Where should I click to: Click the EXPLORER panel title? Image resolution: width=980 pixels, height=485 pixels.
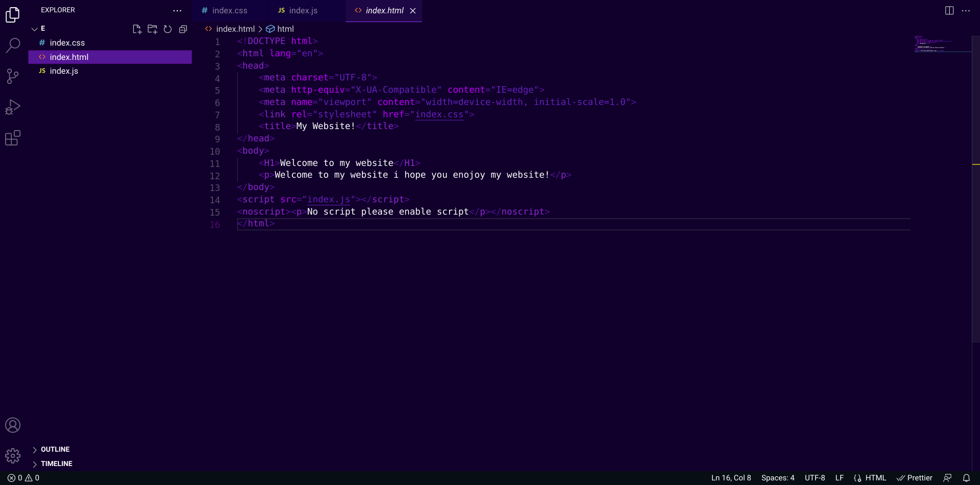(x=58, y=10)
